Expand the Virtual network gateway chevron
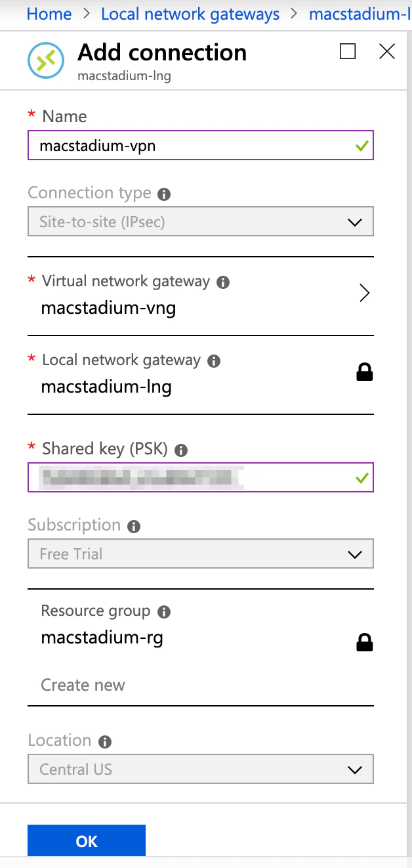This screenshot has width=412, height=868. [365, 293]
